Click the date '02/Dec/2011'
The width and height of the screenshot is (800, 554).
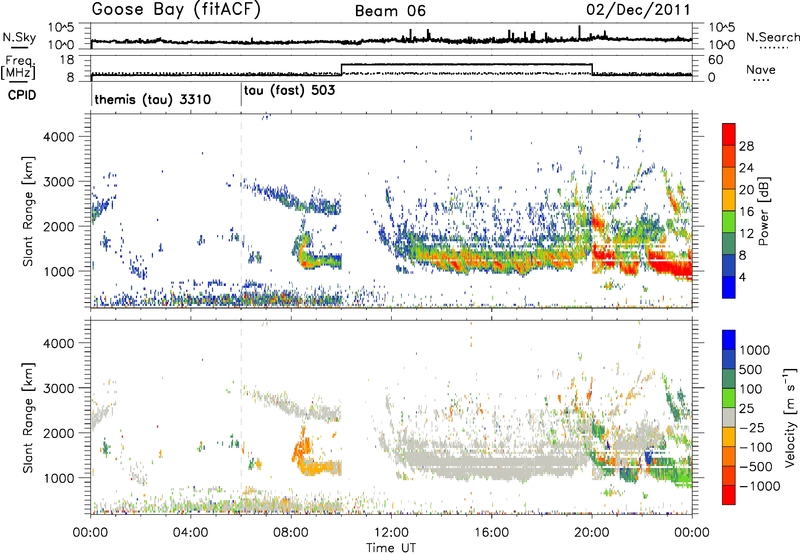(x=638, y=10)
